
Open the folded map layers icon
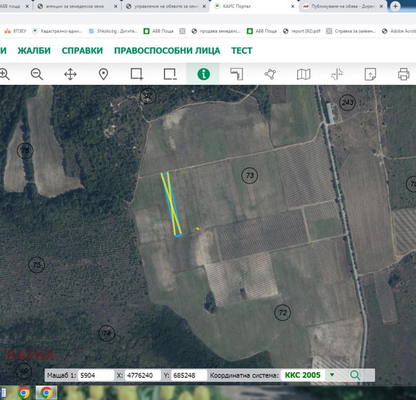303,74
